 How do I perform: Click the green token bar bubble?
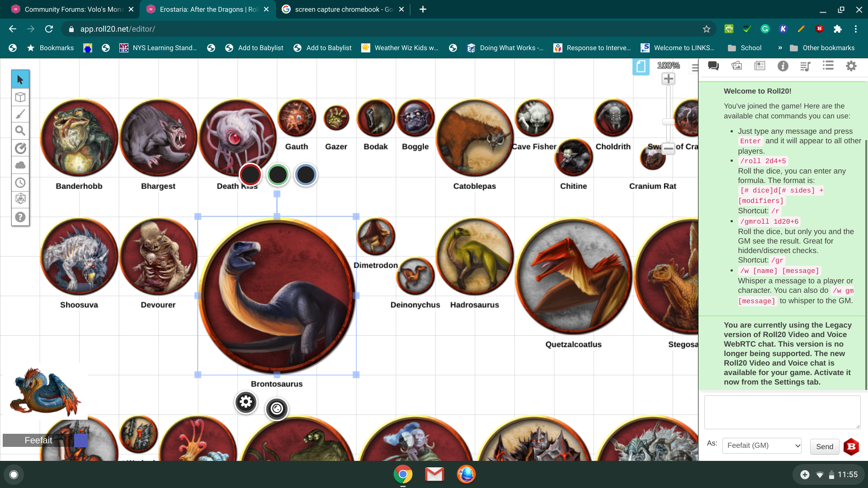[x=278, y=174]
